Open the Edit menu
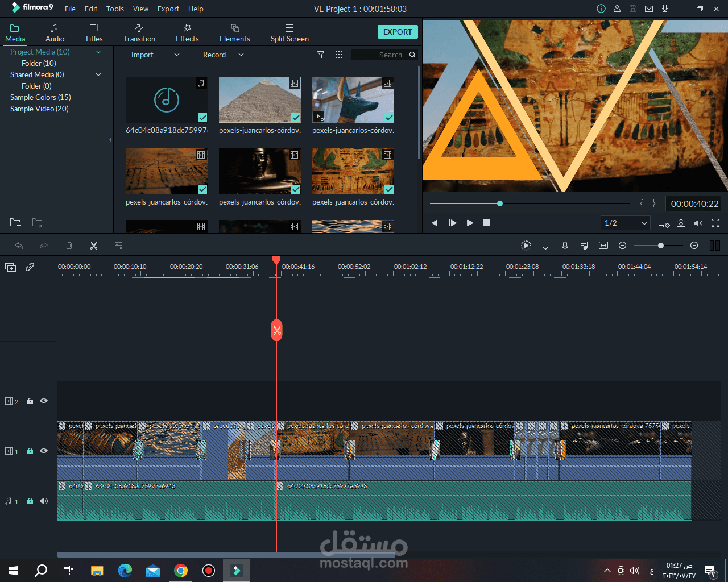This screenshot has width=728, height=582. click(x=91, y=9)
